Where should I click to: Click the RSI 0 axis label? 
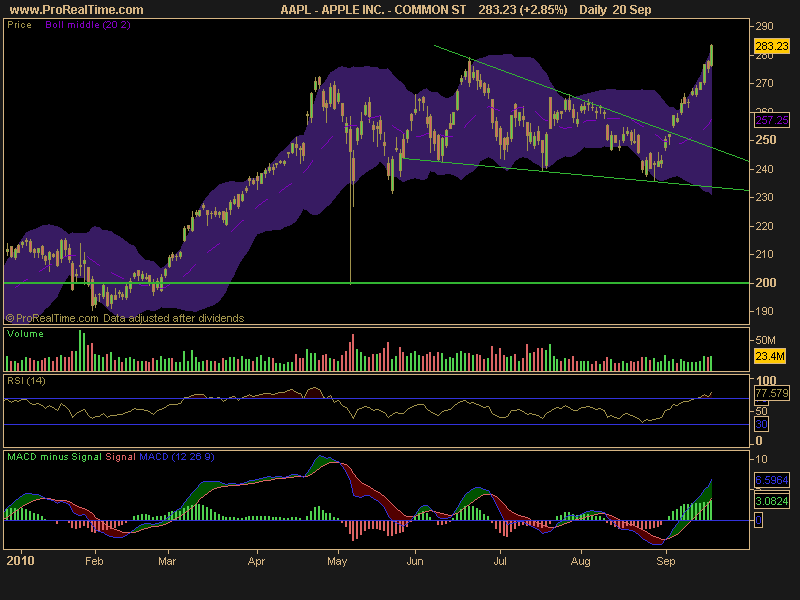(x=759, y=441)
